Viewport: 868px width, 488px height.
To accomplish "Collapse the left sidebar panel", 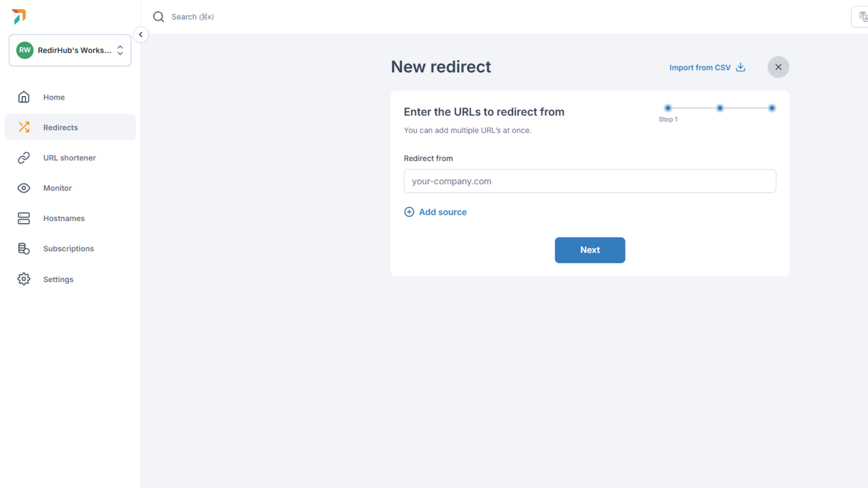I will pyautogui.click(x=141, y=34).
